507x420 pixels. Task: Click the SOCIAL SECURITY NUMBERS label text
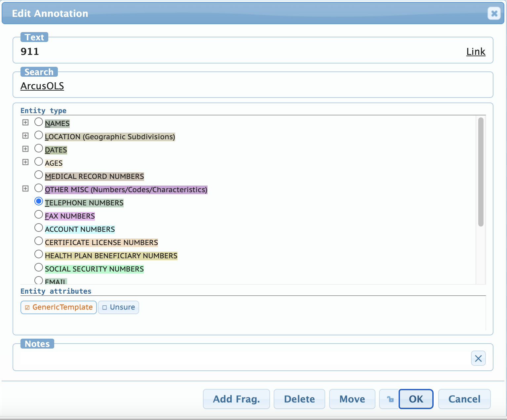tap(94, 269)
